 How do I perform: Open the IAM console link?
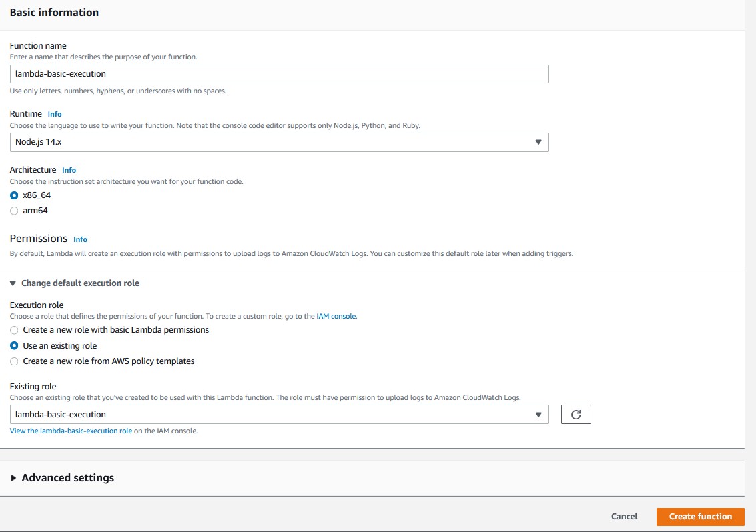coord(336,316)
